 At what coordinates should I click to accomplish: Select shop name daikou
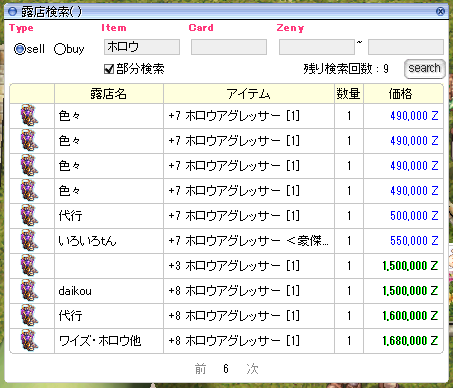click(75, 291)
